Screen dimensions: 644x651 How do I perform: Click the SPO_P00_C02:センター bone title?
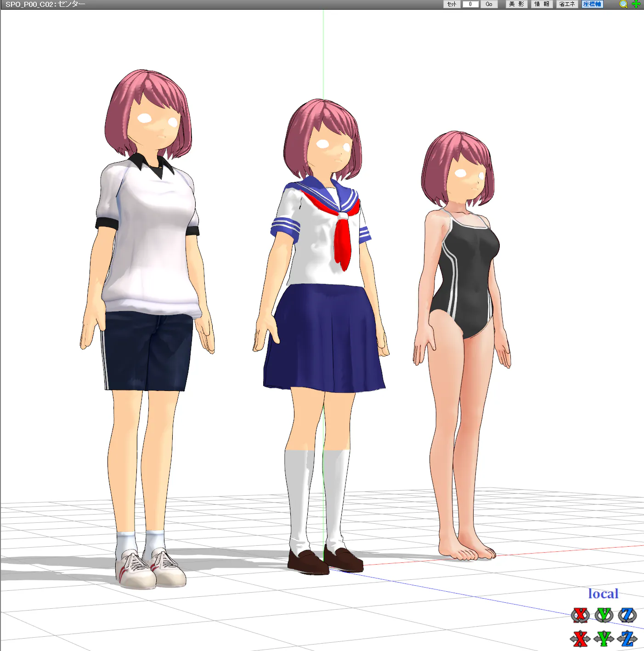[45, 4]
